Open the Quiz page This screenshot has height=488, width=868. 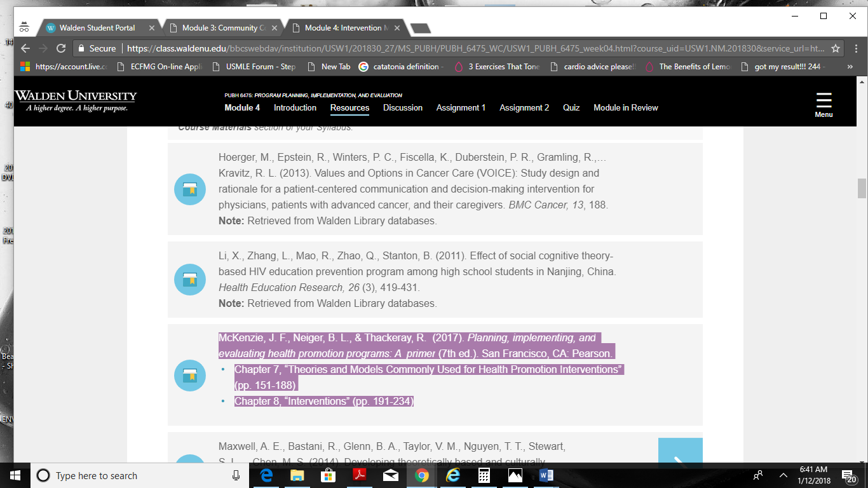571,107
